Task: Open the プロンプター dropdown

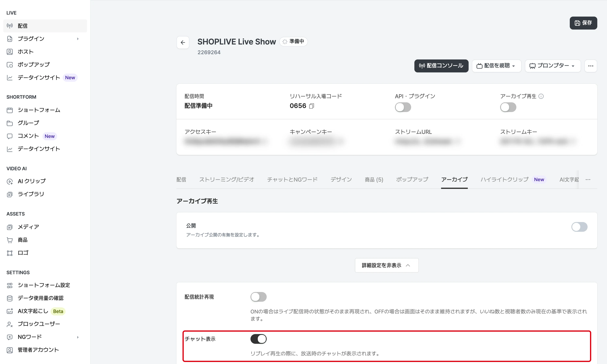Action: pyautogui.click(x=553, y=66)
